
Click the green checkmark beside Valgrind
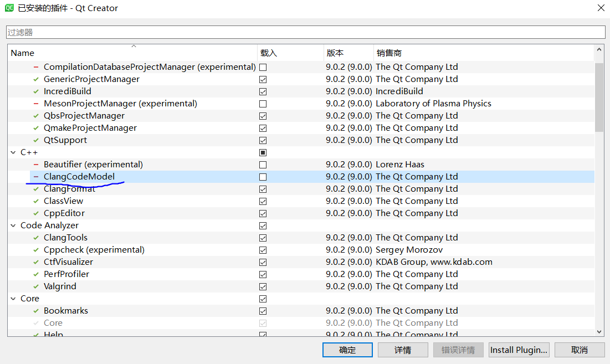tap(36, 286)
